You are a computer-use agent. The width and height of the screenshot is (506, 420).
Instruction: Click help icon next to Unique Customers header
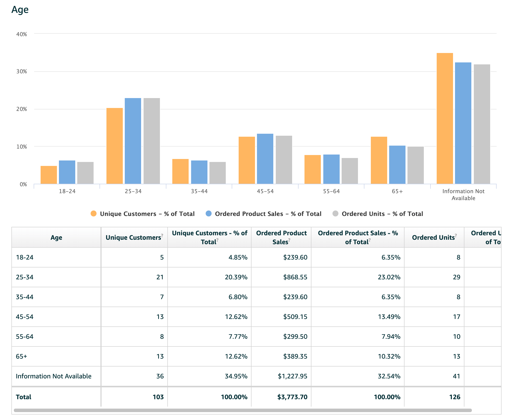pos(162,235)
